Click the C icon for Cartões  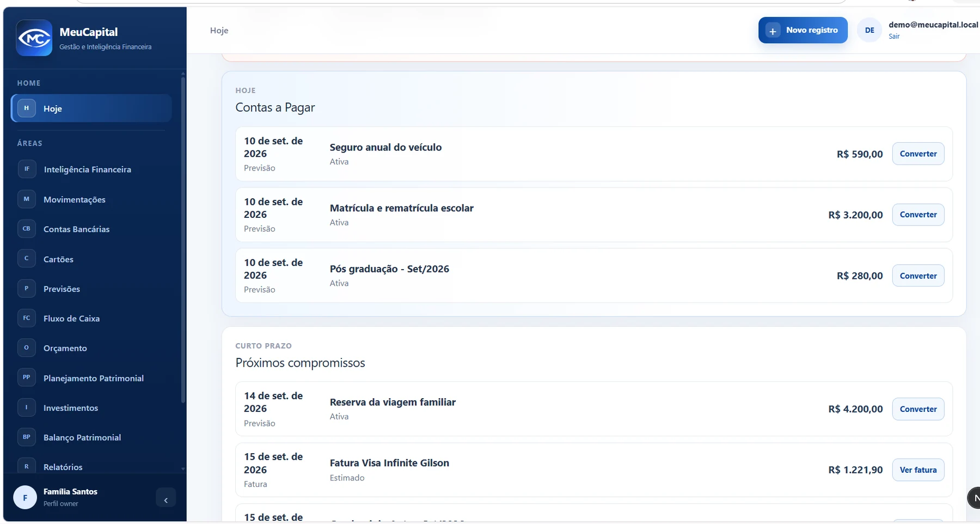(x=26, y=258)
